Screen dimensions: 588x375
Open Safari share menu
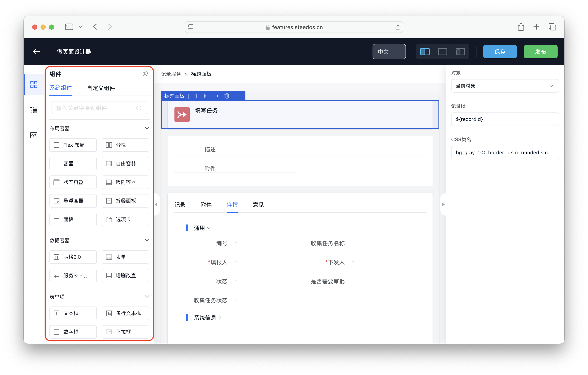(521, 27)
